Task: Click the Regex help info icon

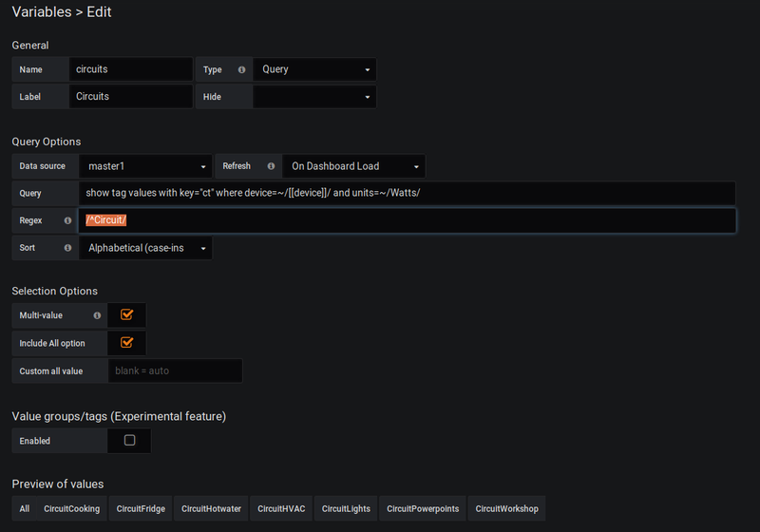Action: tap(67, 220)
